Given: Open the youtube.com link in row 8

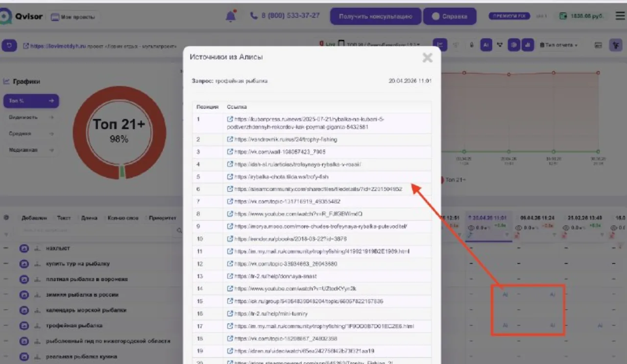Looking at the screenshot, I should 298,214.
